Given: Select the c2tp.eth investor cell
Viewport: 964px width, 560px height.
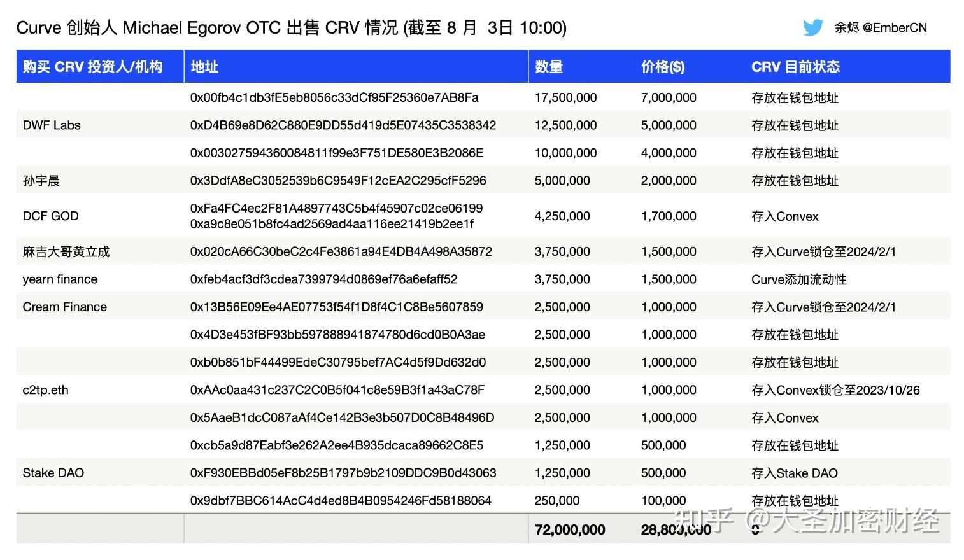Looking at the screenshot, I should coord(45,390).
